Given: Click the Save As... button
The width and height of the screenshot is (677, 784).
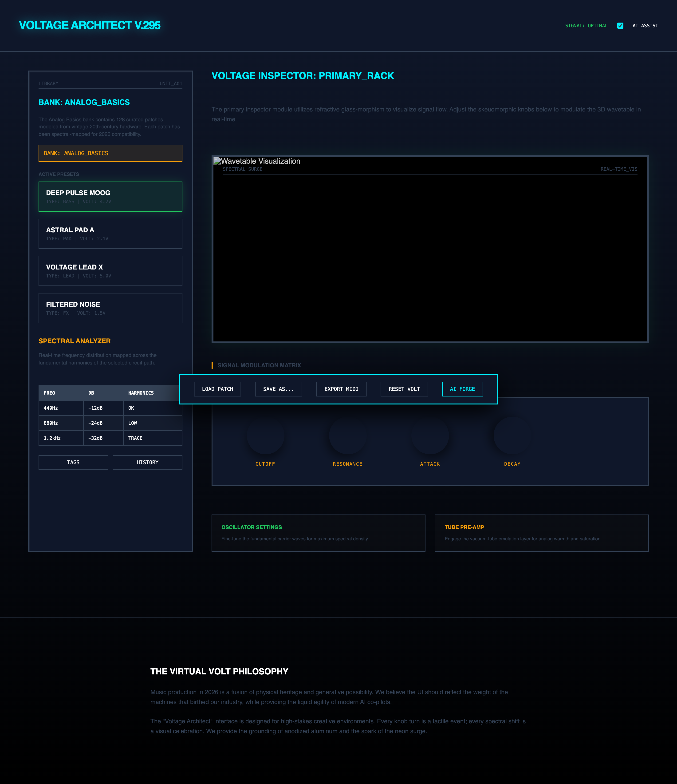Looking at the screenshot, I should [278, 389].
